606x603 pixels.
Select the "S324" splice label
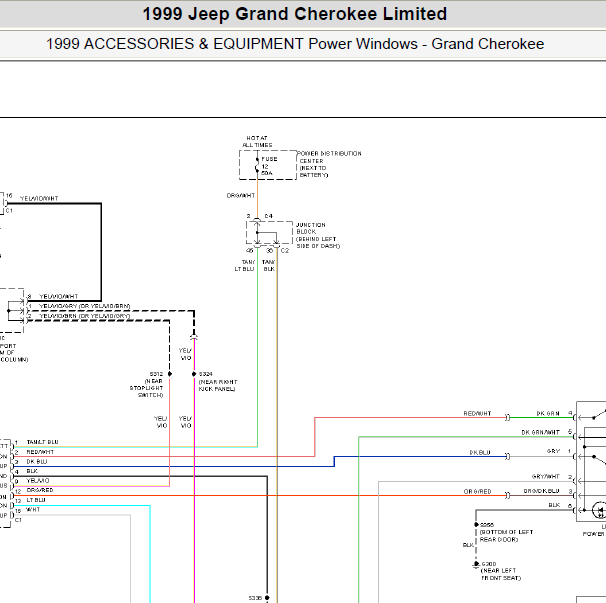point(206,374)
